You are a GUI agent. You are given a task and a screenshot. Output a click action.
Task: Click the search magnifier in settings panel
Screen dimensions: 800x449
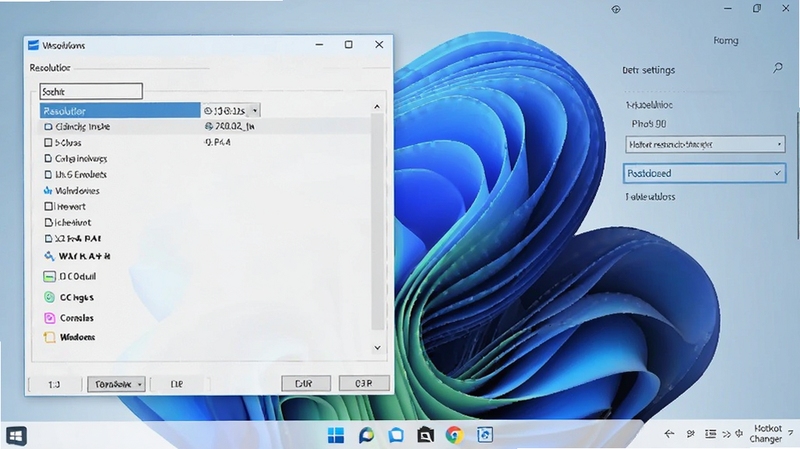pyautogui.click(x=778, y=68)
